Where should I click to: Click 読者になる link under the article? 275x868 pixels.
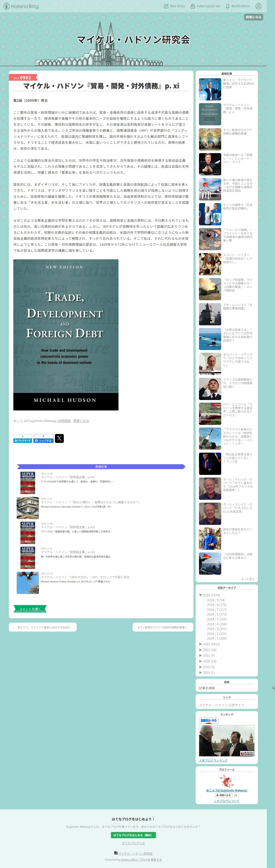(x=81, y=421)
